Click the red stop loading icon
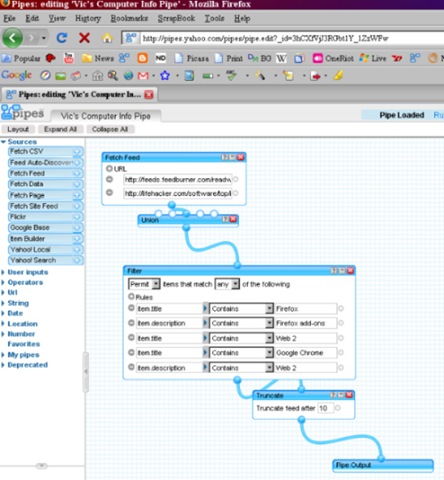This screenshot has height=480, width=444. pos(84,38)
